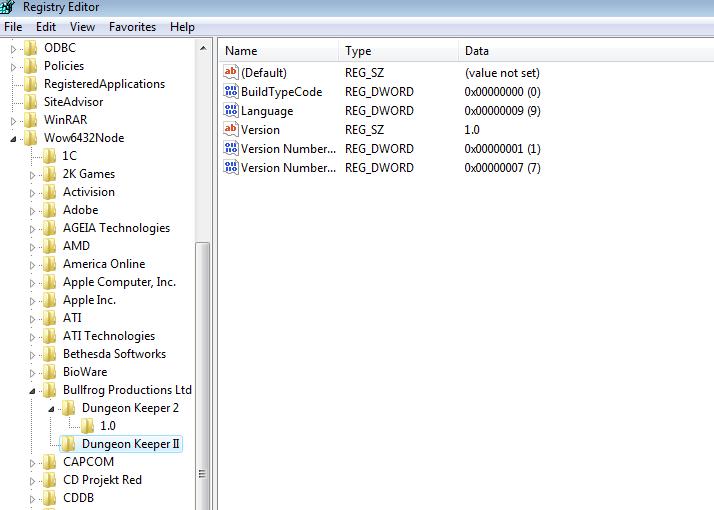
Task: Click the America Online folder icon
Action: point(49,264)
